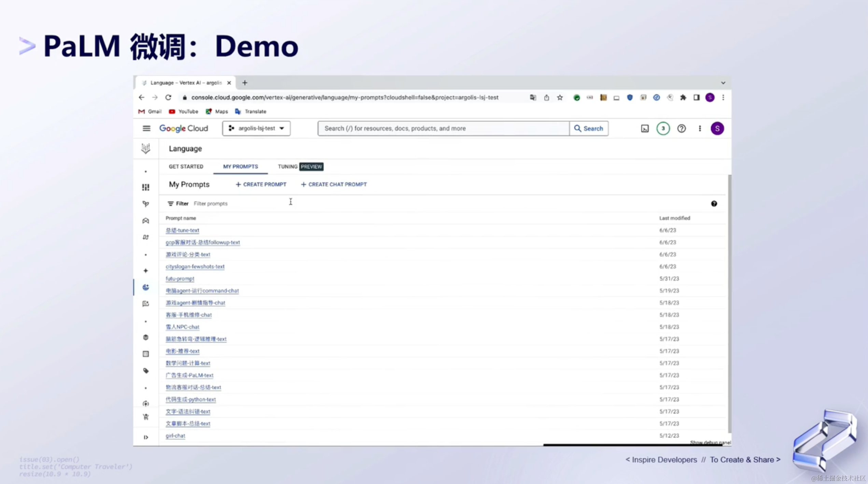The height and width of the screenshot is (484, 868).
Task: Open the tag labeling icon in sidebar
Action: (x=146, y=371)
